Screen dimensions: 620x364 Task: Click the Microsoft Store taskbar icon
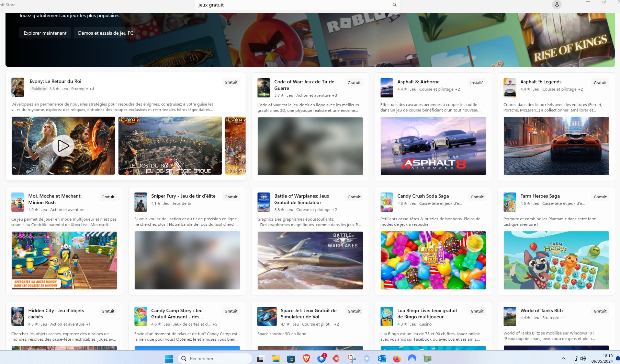click(291, 359)
